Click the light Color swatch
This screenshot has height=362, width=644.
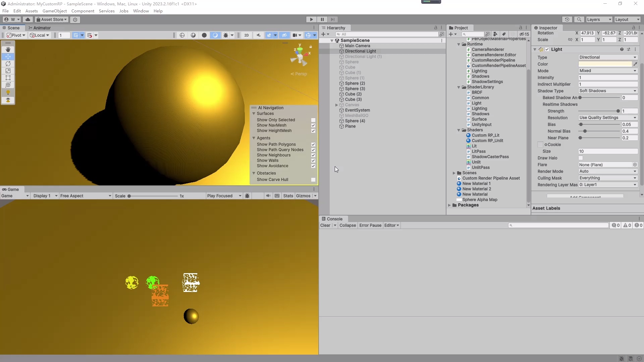coord(605,64)
